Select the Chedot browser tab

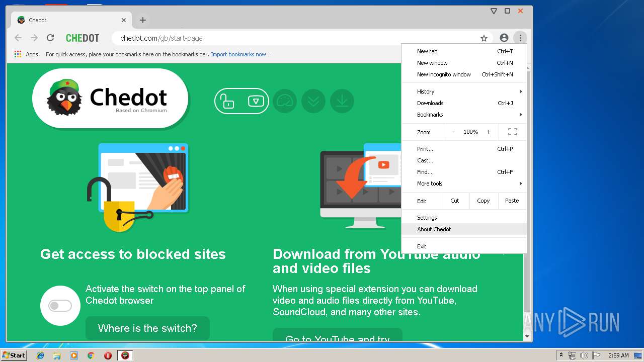[71, 20]
